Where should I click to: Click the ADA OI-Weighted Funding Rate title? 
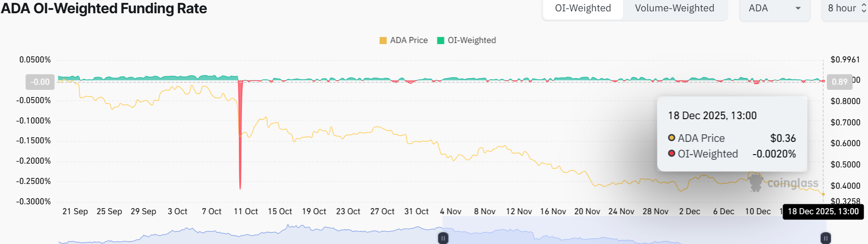pos(104,9)
